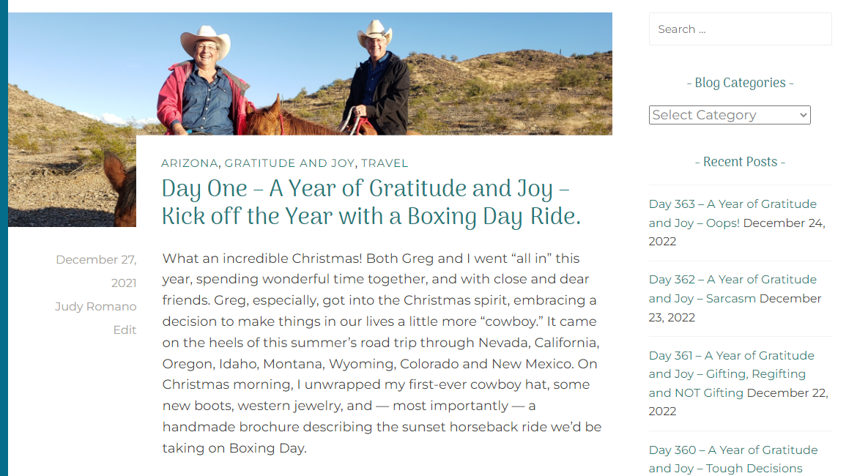
Task: Open the Day One post title
Action: pos(371,203)
